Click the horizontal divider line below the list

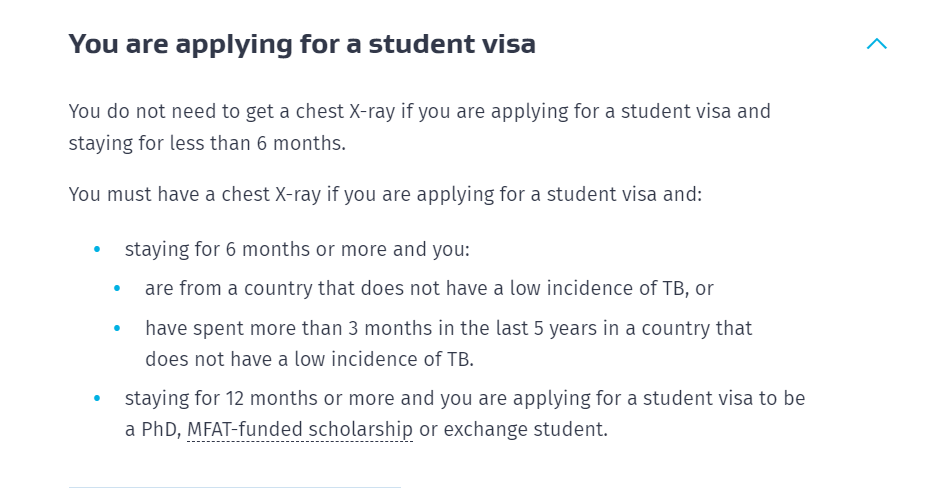(x=234, y=487)
